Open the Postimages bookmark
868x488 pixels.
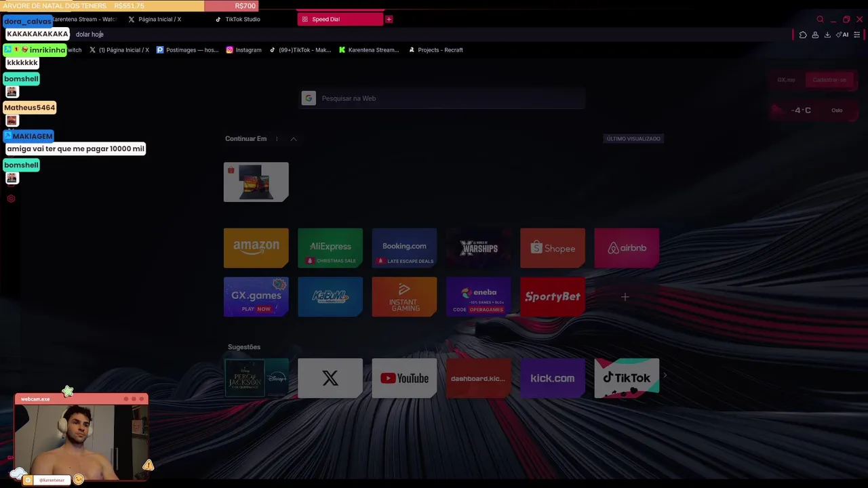click(187, 49)
